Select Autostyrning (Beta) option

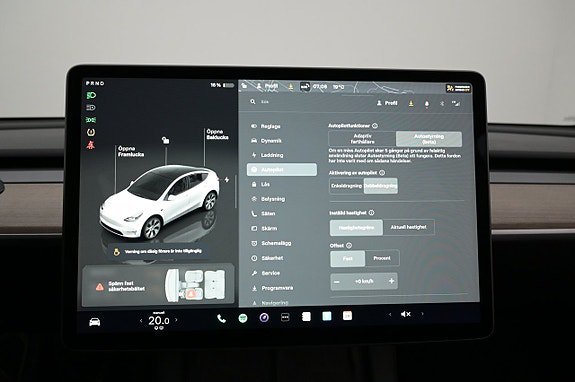[x=429, y=139]
